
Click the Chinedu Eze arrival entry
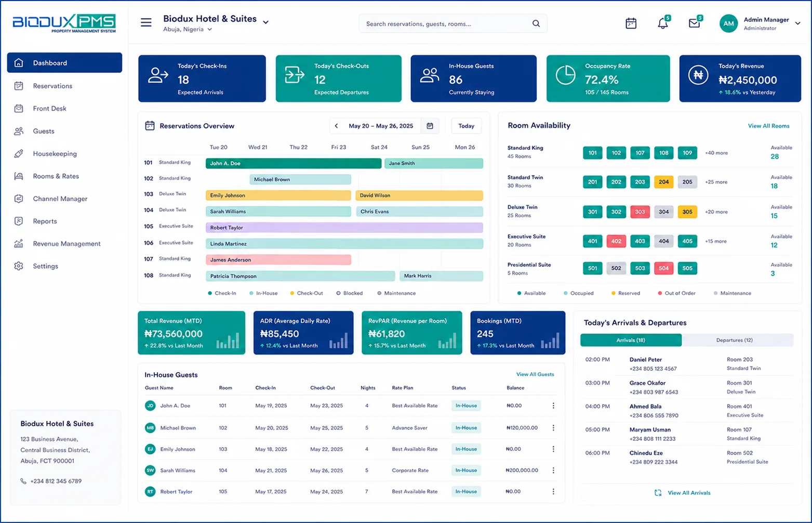pos(687,457)
